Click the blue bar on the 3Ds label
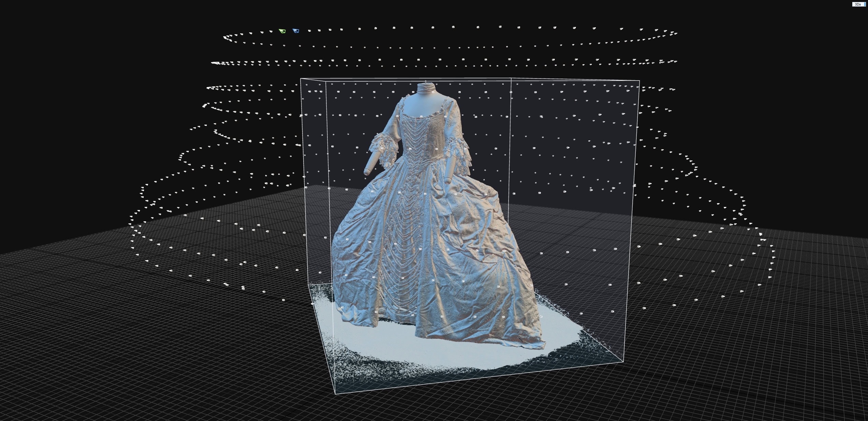This screenshot has height=421, width=868. click(865, 4)
